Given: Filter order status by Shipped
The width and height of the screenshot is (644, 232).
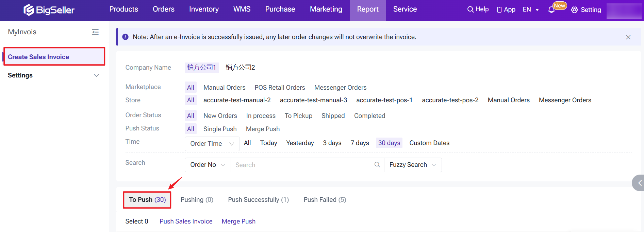Looking at the screenshot, I should pyautogui.click(x=333, y=116).
